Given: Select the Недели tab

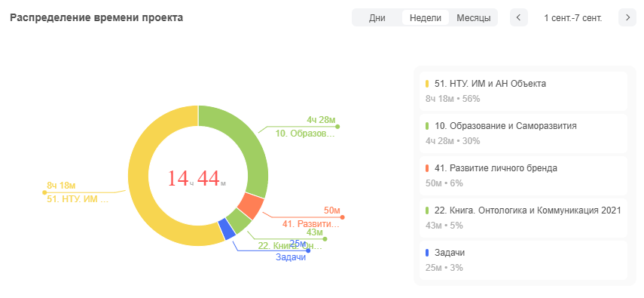Looking at the screenshot, I should 425,18.
